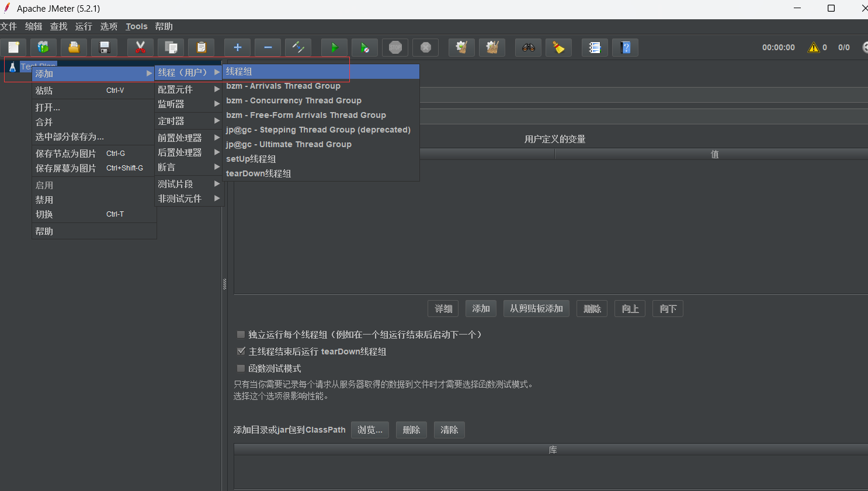Choose 保存节点为图片 in the context menu
The height and width of the screenshot is (491, 868).
93,154
